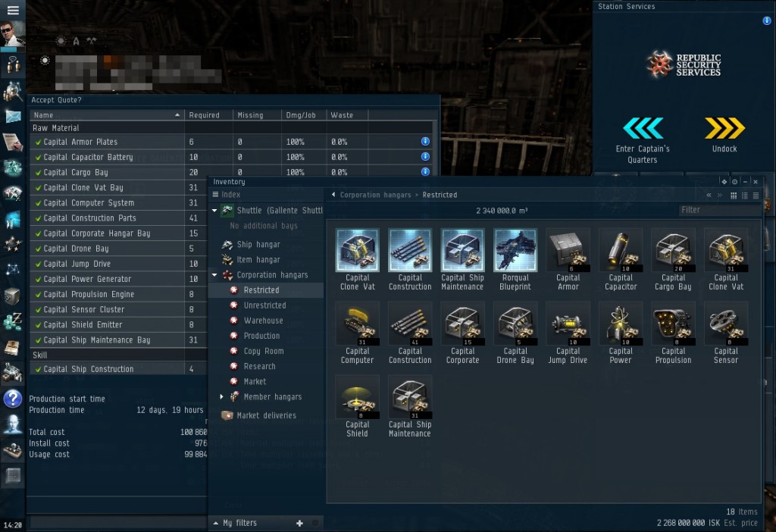Select the Capital Capacitor item stack

pos(621,260)
